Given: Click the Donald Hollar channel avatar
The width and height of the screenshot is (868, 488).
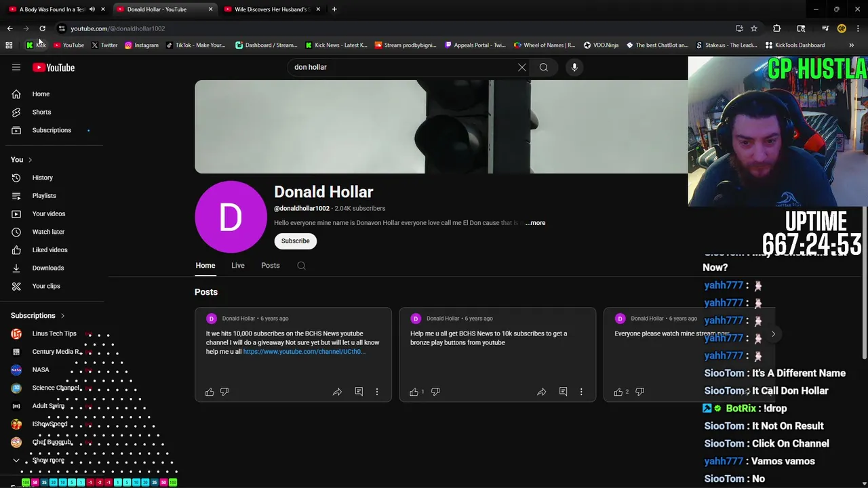Looking at the screenshot, I should (231, 217).
